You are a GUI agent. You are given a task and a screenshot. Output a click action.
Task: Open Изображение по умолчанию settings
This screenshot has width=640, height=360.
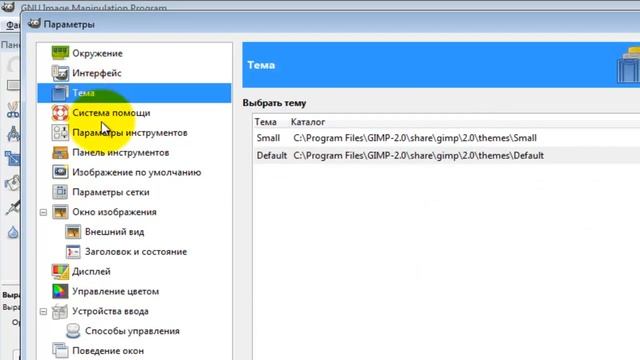(136, 172)
